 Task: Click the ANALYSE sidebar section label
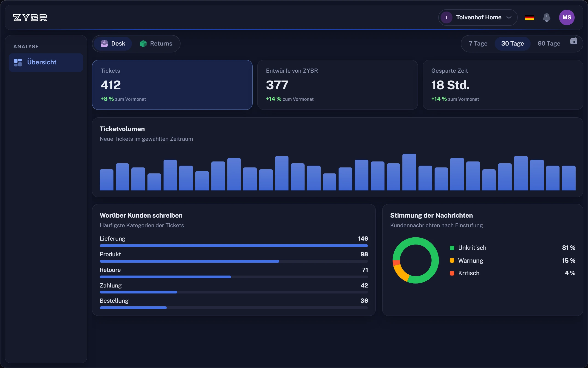[26, 46]
